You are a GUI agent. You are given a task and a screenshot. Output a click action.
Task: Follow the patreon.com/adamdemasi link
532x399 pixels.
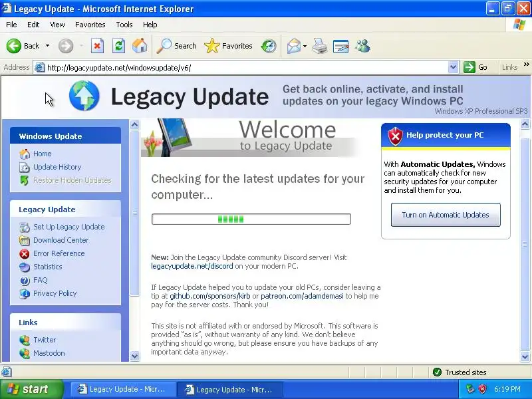(x=302, y=296)
